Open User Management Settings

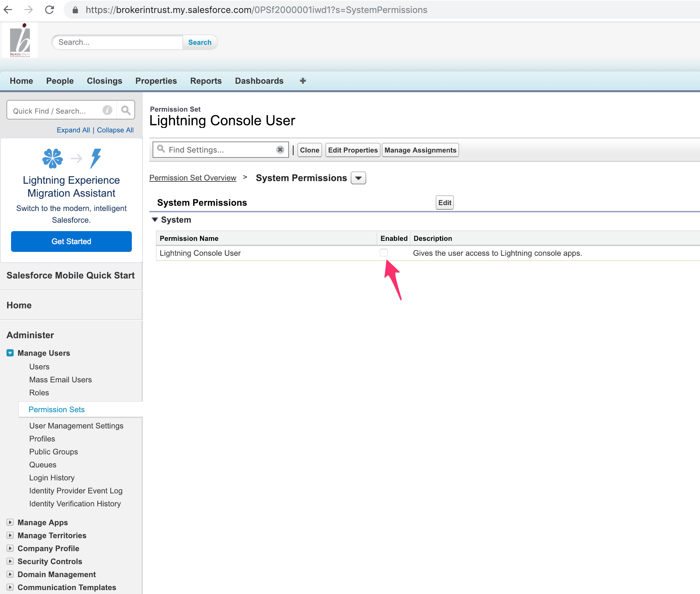click(76, 426)
